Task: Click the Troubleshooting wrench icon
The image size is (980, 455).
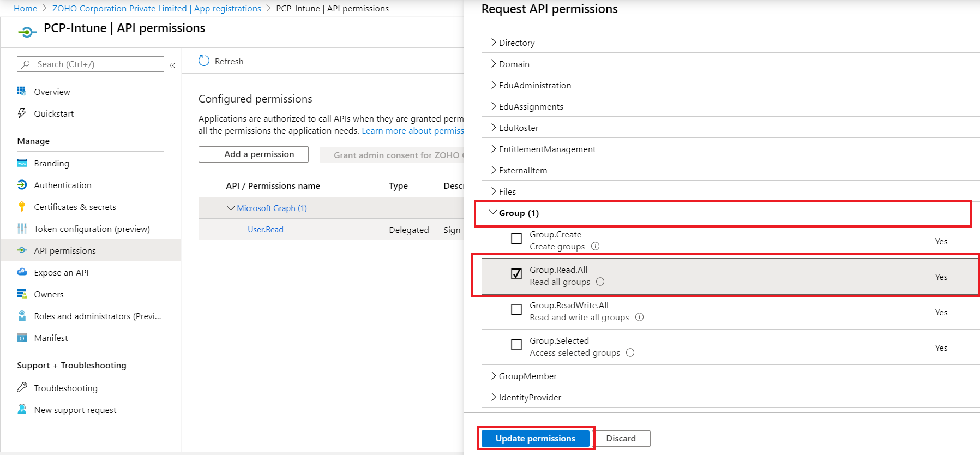Action: click(22, 387)
